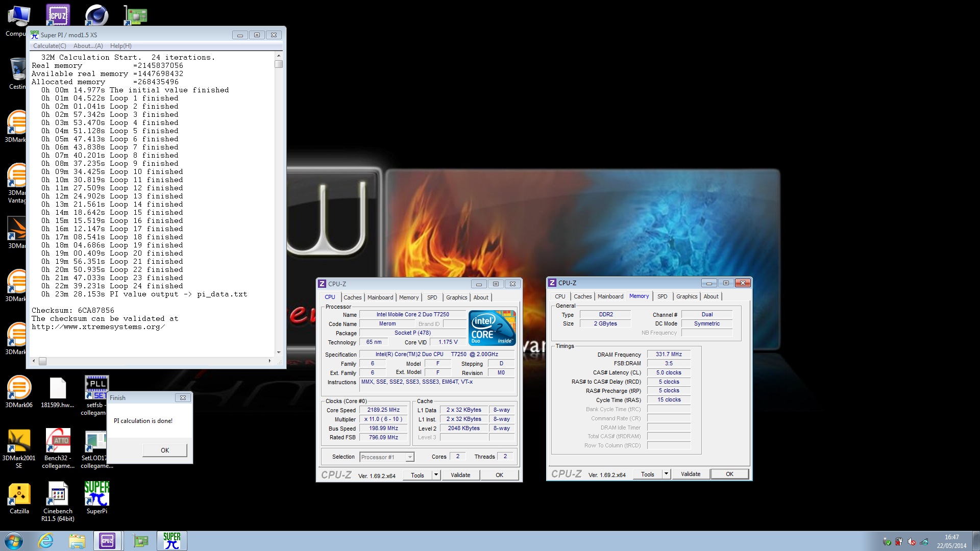980x551 pixels.
Task: Select Mainboard tab in right CPU-Z window
Action: click(610, 296)
